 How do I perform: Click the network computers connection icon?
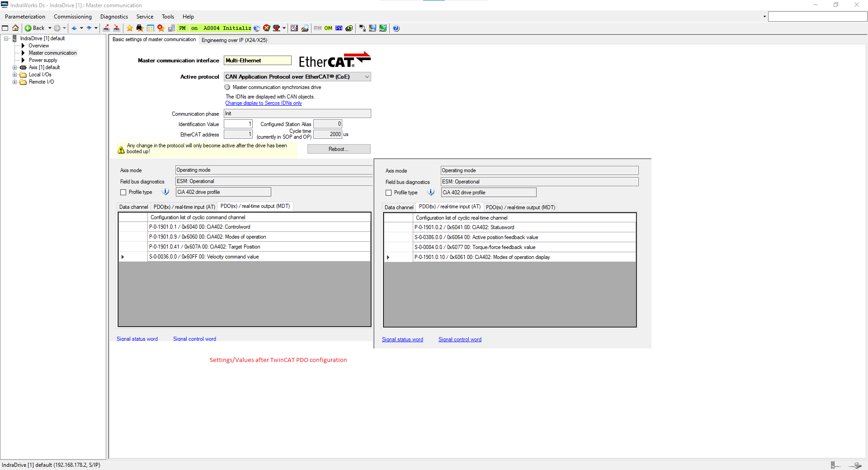(x=362, y=28)
